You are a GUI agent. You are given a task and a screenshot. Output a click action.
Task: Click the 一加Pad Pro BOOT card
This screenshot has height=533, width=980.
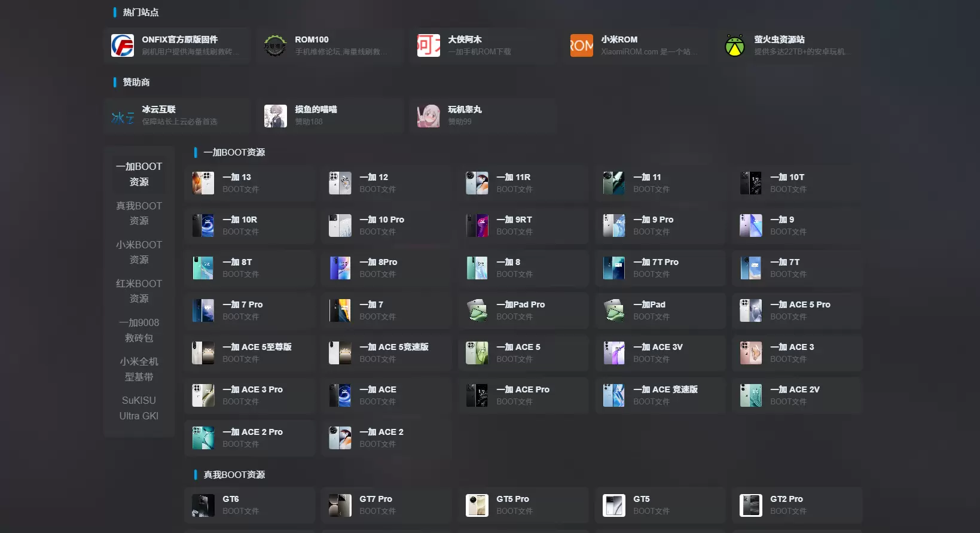click(x=524, y=310)
